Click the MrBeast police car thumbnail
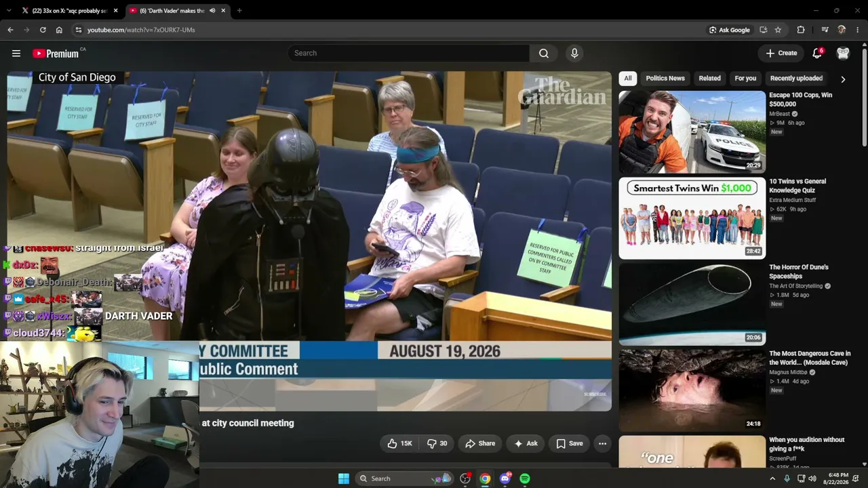868x488 pixels. 692,132
